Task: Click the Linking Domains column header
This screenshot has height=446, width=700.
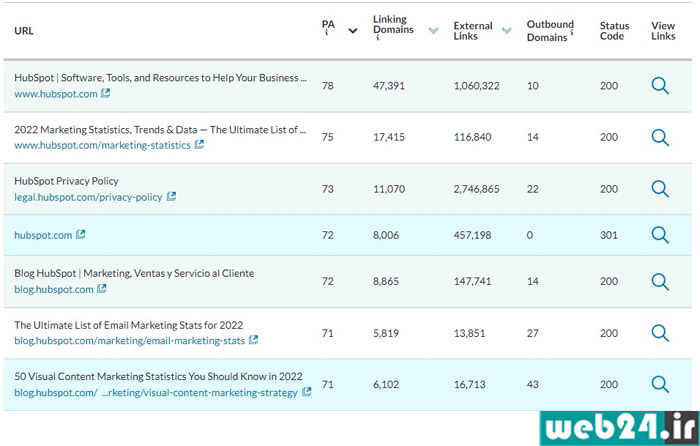Action: (x=393, y=25)
